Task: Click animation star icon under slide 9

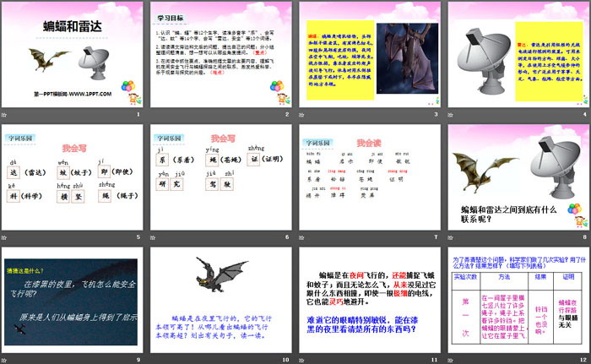Action: (4, 361)
